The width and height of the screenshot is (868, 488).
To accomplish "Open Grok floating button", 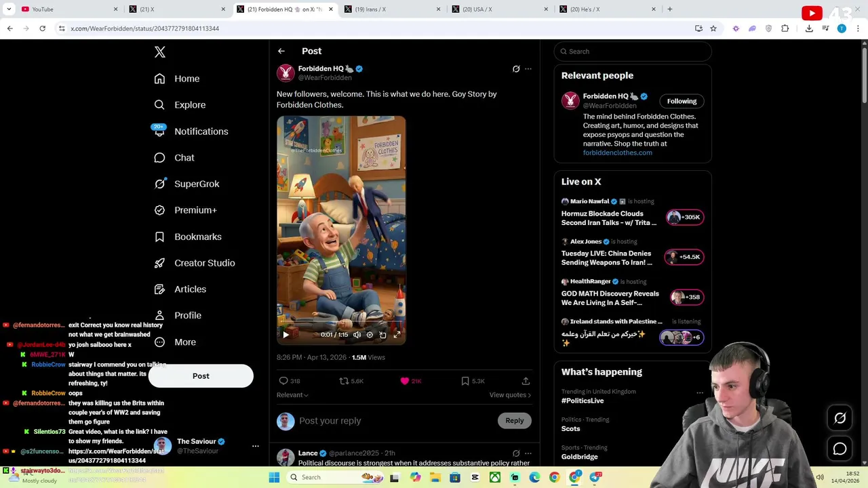I will coord(840,418).
